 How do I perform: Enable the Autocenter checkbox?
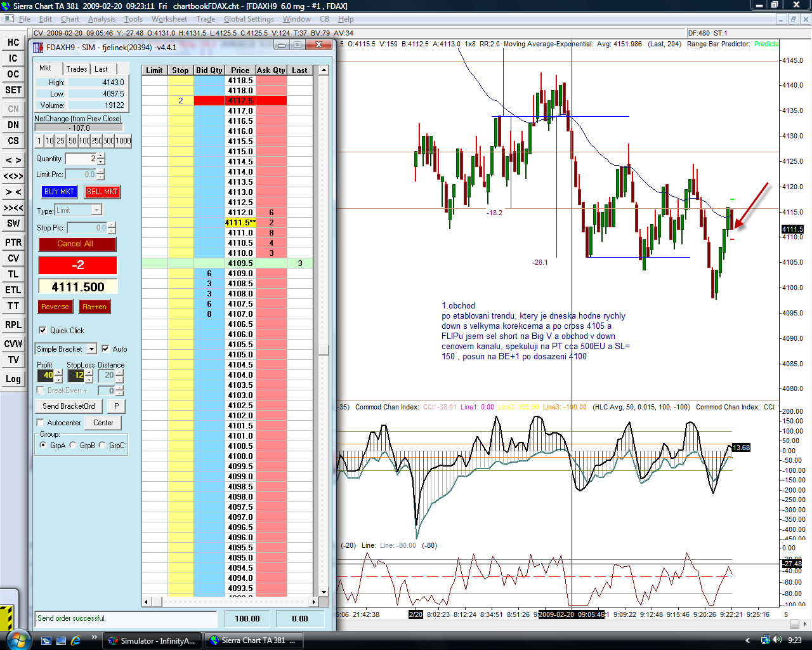pos(41,423)
